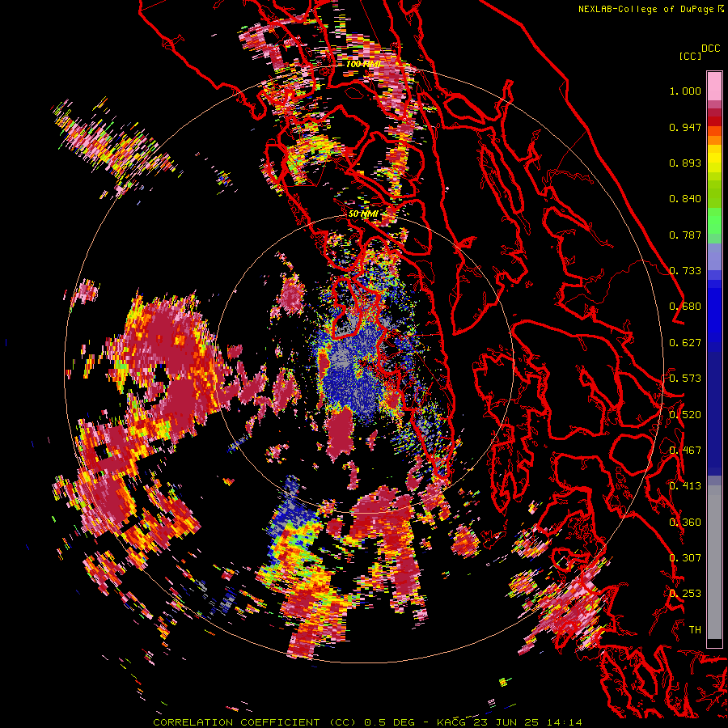
Task: Click the 0.467 scale value
Action: click(685, 451)
